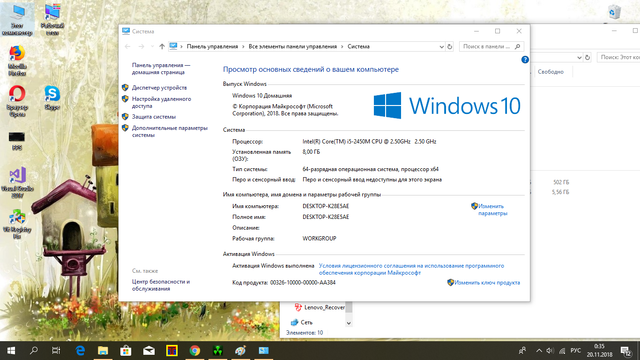The width and height of the screenshot is (640, 360).
Task: Open Диспетчер устройств link
Action: (159, 88)
